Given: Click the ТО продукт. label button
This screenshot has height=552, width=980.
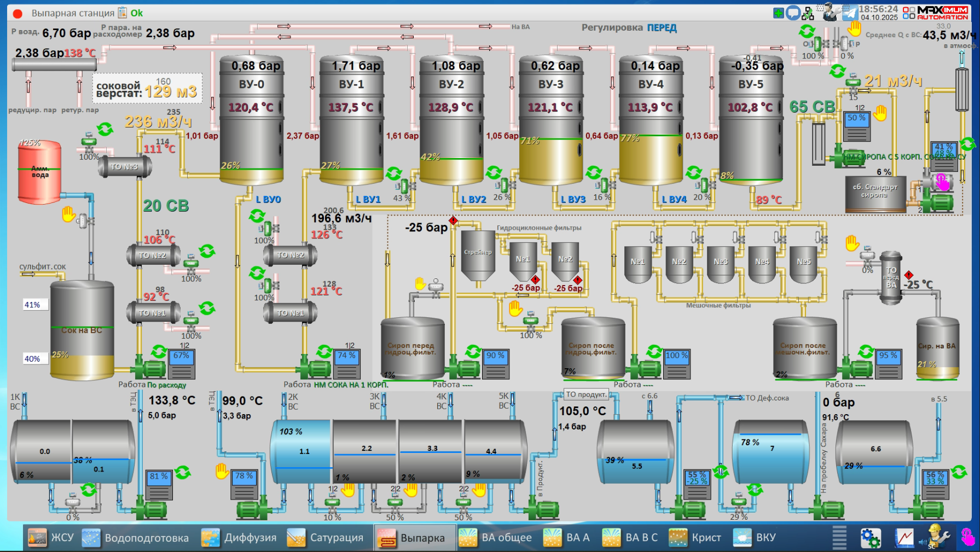Looking at the screenshot, I should point(586,394).
